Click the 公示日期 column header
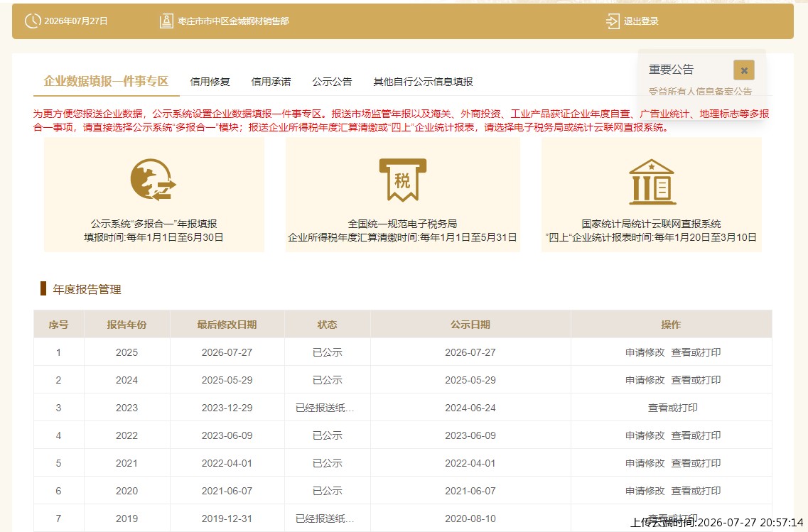Screen dimensions: 808x532 click(470, 325)
